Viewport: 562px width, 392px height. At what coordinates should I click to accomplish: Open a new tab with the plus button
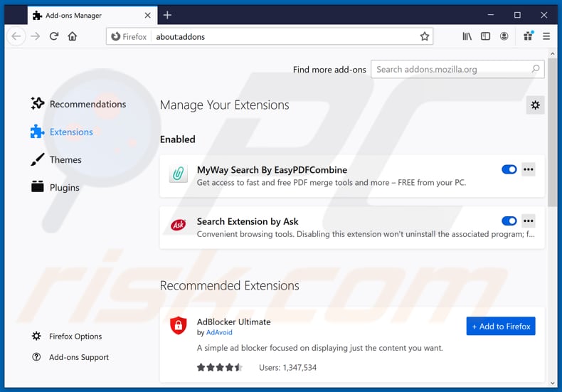click(167, 15)
